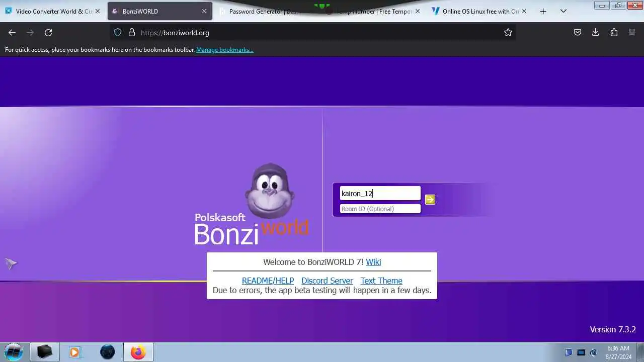This screenshot has height=362, width=644.
Task: Close the Video Converter World tab
Action: click(x=98, y=11)
